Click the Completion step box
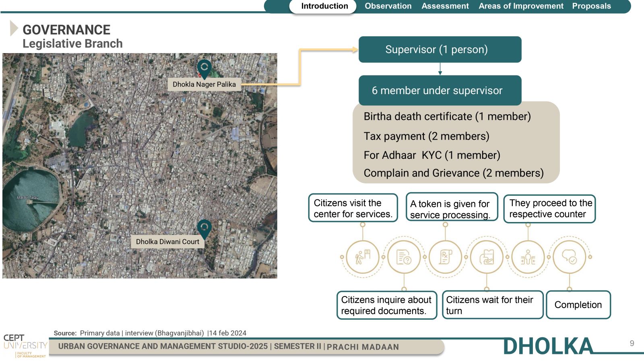The height and width of the screenshot is (362, 644). (x=578, y=305)
